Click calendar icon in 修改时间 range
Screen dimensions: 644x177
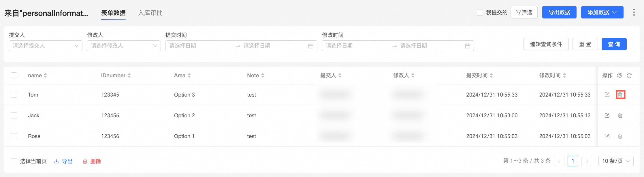click(x=468, y=46)
